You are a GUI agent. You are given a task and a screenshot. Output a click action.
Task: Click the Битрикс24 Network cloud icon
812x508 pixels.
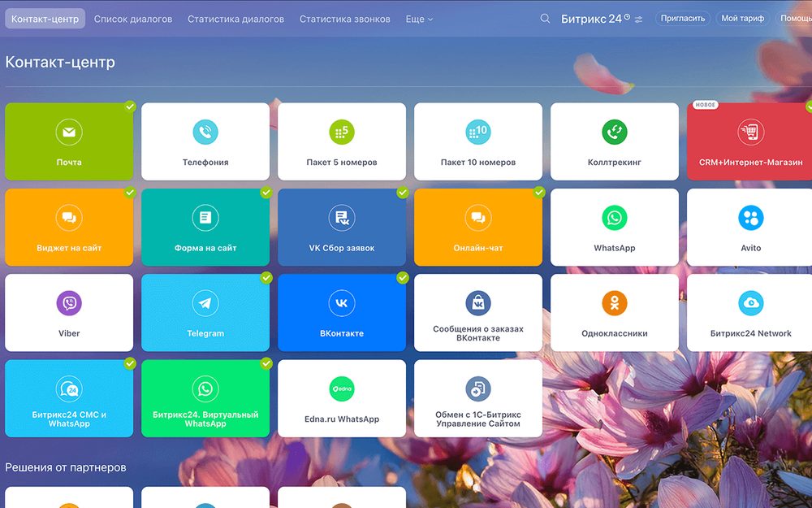(750, 302)
